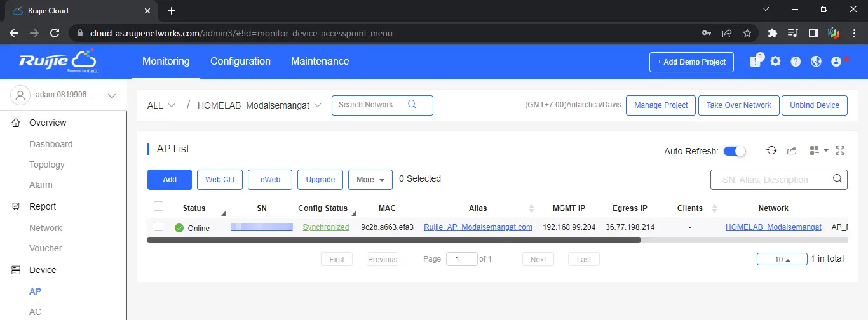Viewport: 868px width, 320px height.
Task: Sort by the Clients column arrows
Action: point(714,208)
